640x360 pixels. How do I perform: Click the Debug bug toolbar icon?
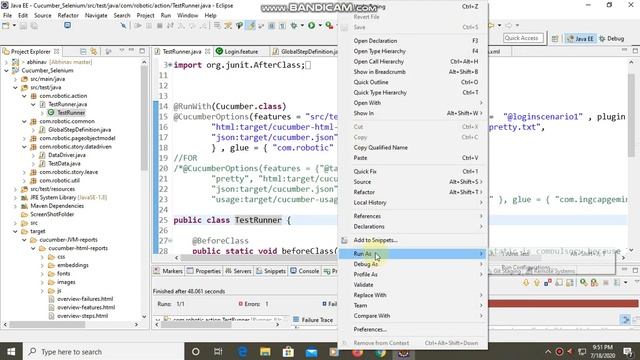[x=294, y=25]
